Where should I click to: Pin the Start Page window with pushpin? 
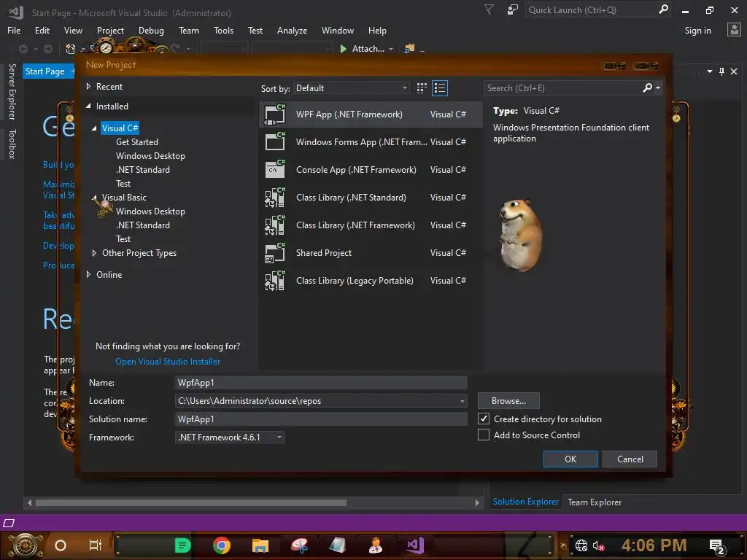[x=721, y=71]
